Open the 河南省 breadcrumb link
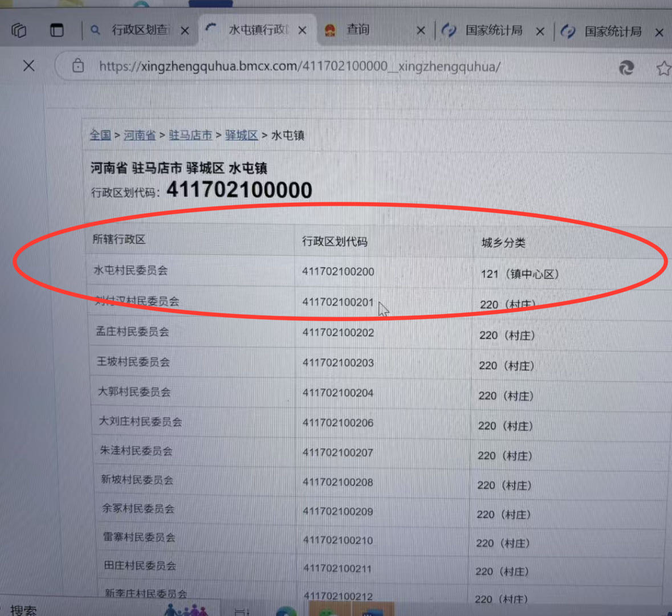 coord(139,136)
